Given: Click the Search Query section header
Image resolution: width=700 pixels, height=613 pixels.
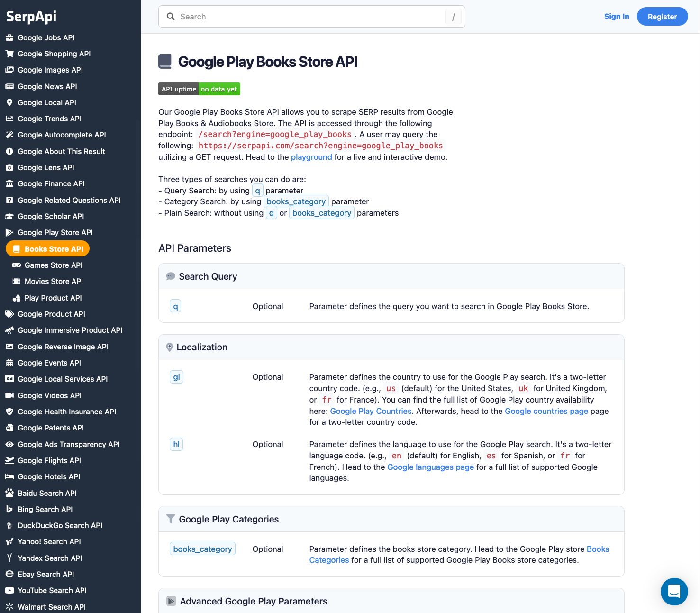Looking at the screenshot, I should pos(391,276).
